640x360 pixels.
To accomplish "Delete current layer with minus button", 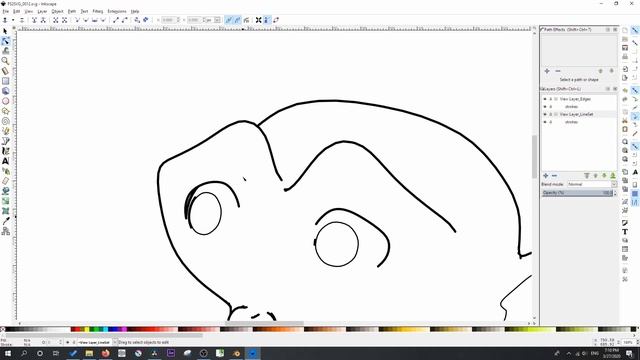I will coord(554,176).
